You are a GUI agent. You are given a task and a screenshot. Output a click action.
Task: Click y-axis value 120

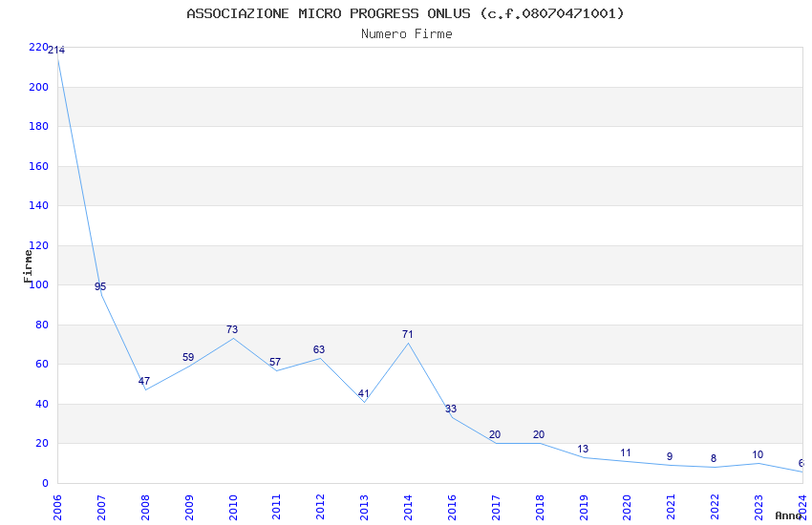pos(38,245)
